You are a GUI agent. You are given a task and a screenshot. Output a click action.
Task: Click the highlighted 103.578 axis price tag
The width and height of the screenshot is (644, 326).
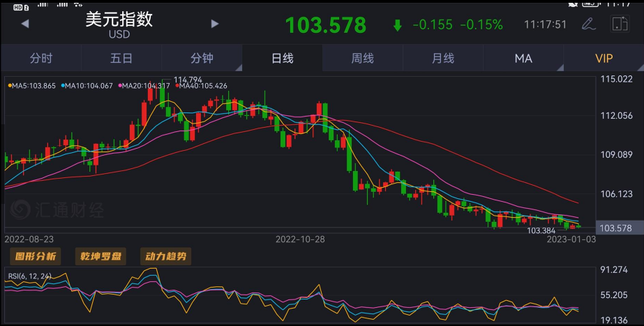coord(620,228)
